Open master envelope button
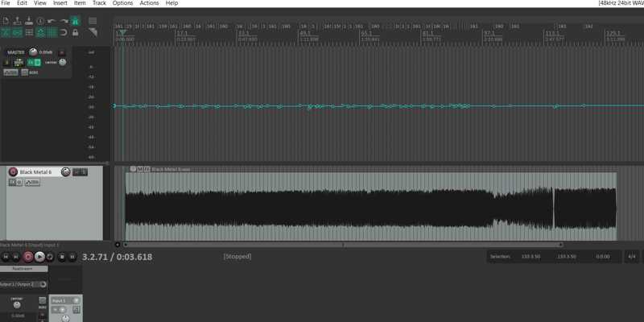The height and width of the screenshot is (322, 644). [x=11, y=72]
